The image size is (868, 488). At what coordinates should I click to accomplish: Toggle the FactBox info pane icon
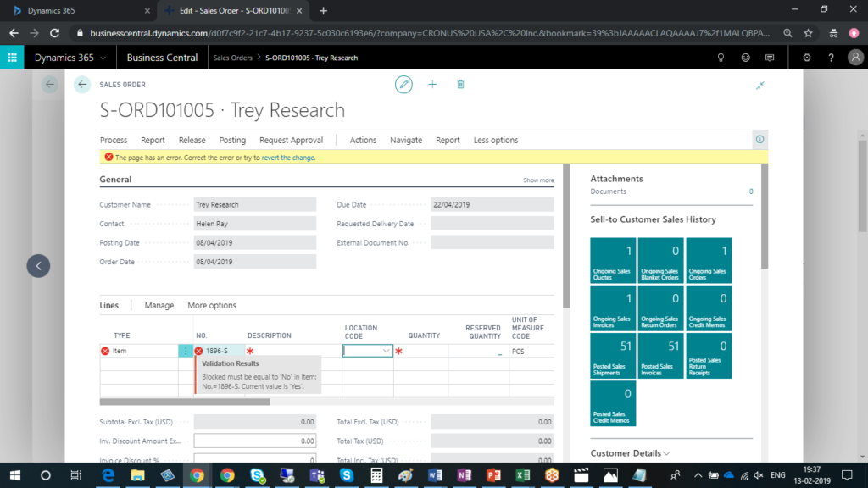pos(759,140)
